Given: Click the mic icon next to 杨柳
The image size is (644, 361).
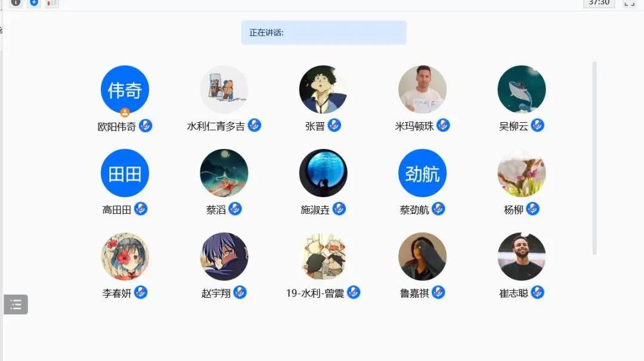Looking at the screenshot, I should pyautogui.click(x=532, y=209).
